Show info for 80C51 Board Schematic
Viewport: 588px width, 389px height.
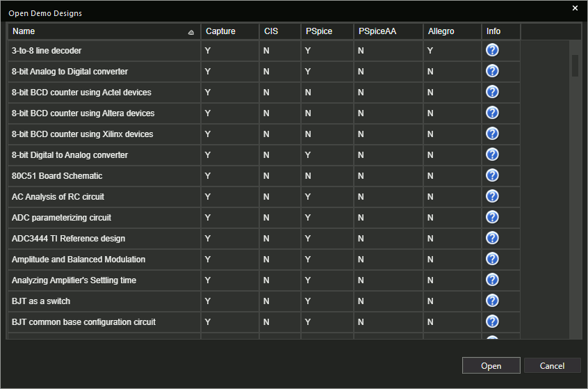click(x=492, y=175)
